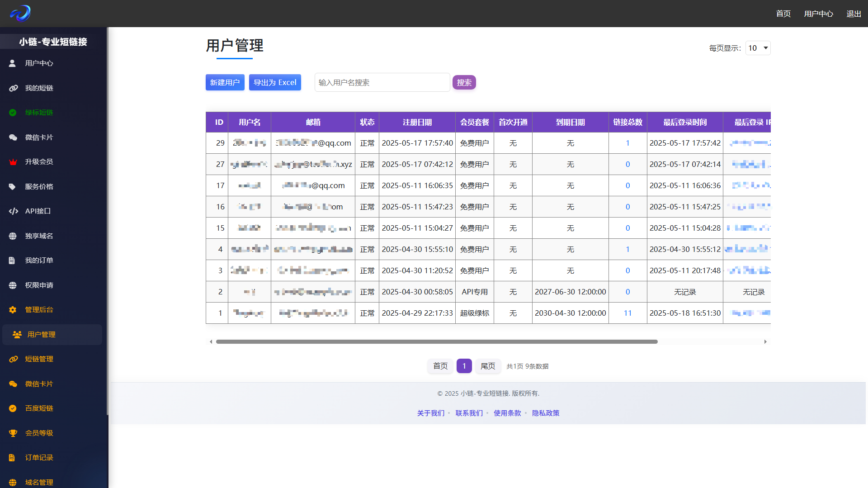Click the tag icon beside 服务价格
Image resolution: width=868 pixels, height=488 pixels.
point(13,187)
